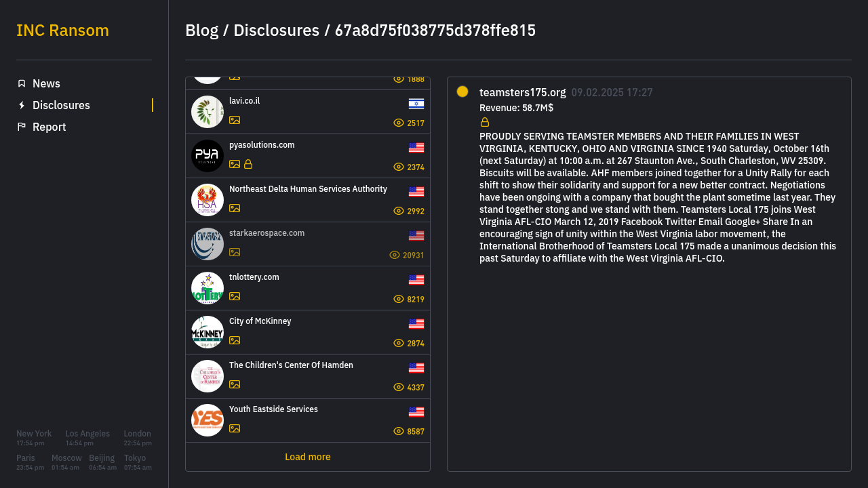
Task: Select tnlottery.com entry title
Action: click(254, 277)
